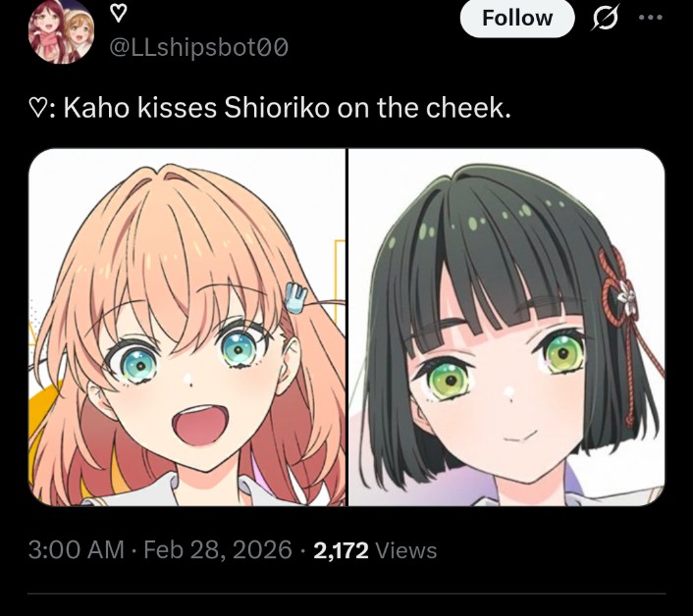Screen dimensions: 693x616
Task: Click the red ribbon flower hair ornament
Action: (619, 291)
